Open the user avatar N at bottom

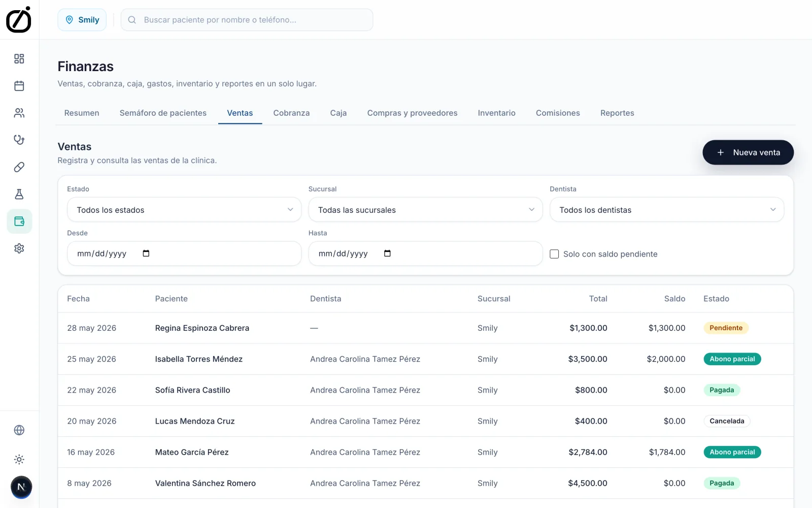[21, 487]
